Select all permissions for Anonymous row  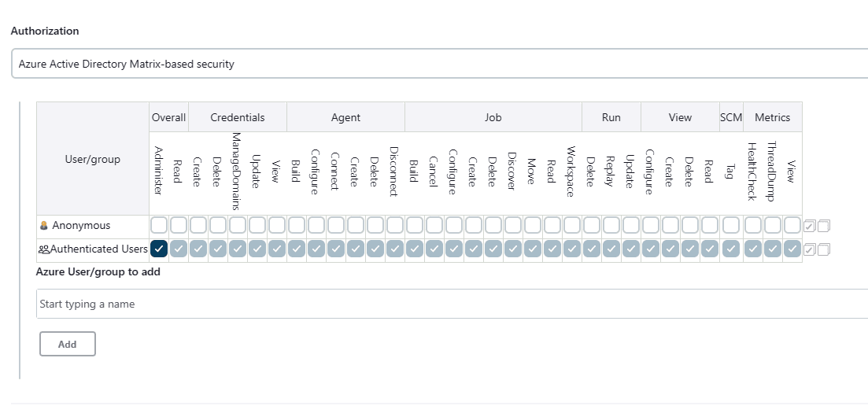809,226
